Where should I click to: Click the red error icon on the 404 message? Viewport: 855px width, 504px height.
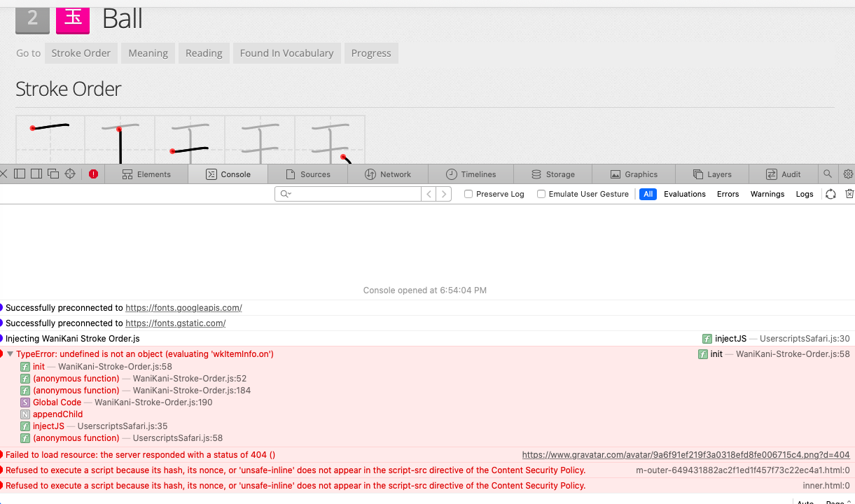1,455
